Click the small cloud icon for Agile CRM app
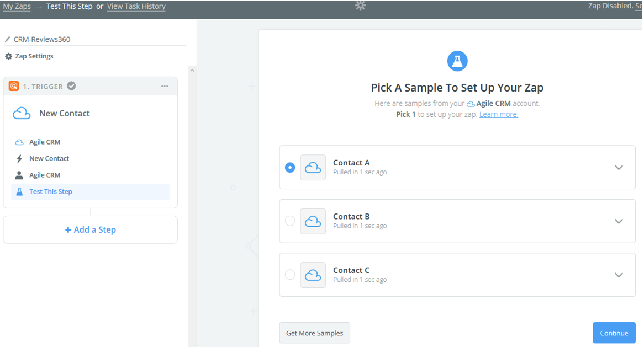This screenshot has height=353, width=644. pyautogui.click(x=19, y=142)
